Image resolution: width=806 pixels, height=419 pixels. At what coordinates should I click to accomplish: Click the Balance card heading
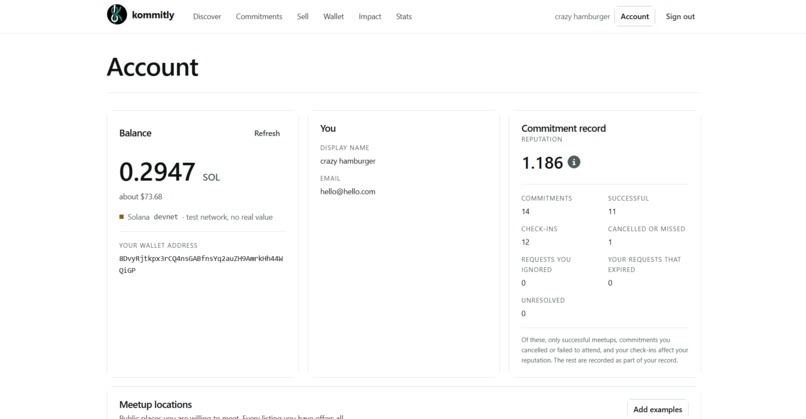point(135,133)
